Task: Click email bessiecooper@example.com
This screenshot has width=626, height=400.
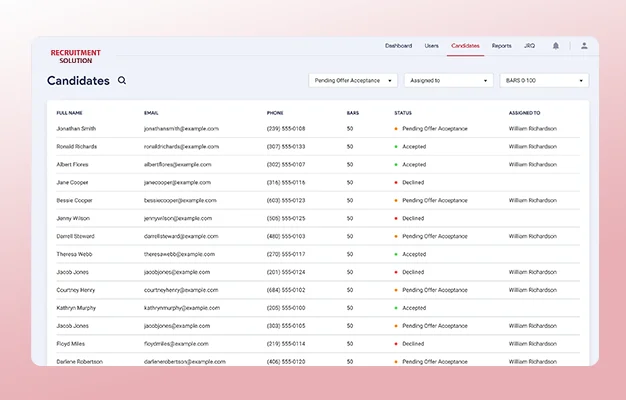Action: [180, 200]
